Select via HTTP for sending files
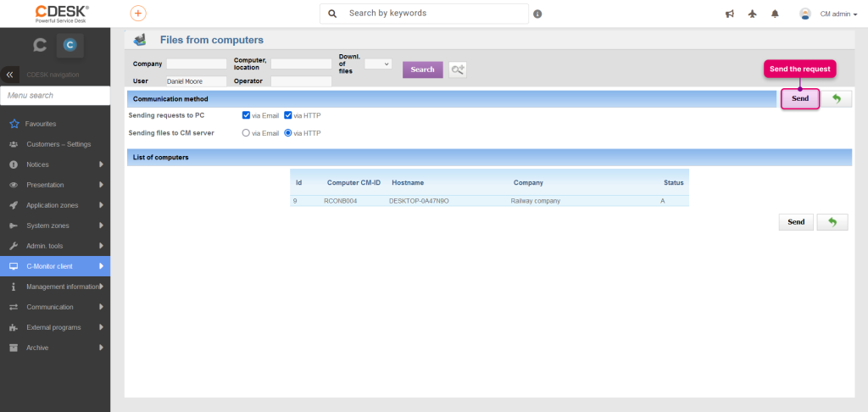 (288, 133)
